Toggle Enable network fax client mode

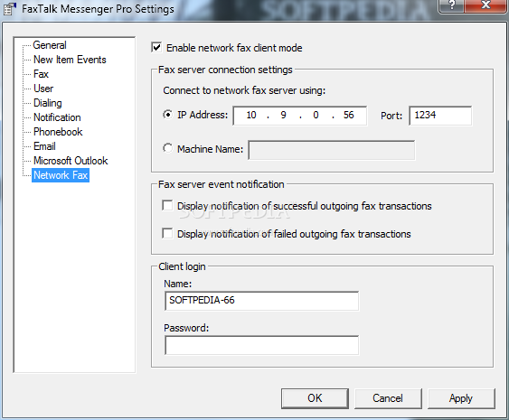point(156,48)
